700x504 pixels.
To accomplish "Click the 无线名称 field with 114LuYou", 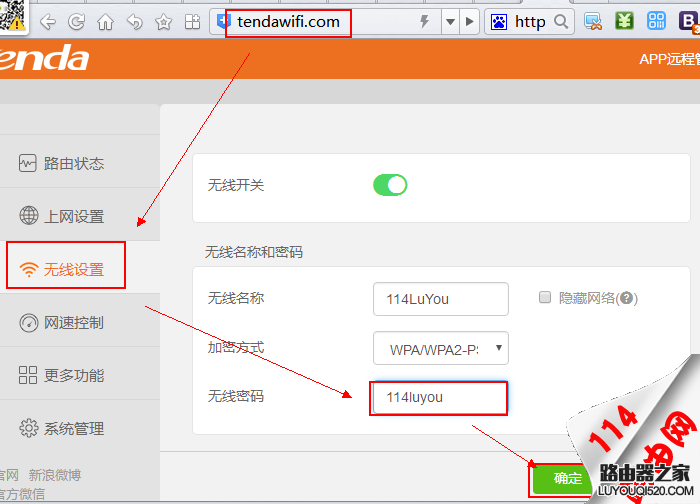I will pos(441,299).
